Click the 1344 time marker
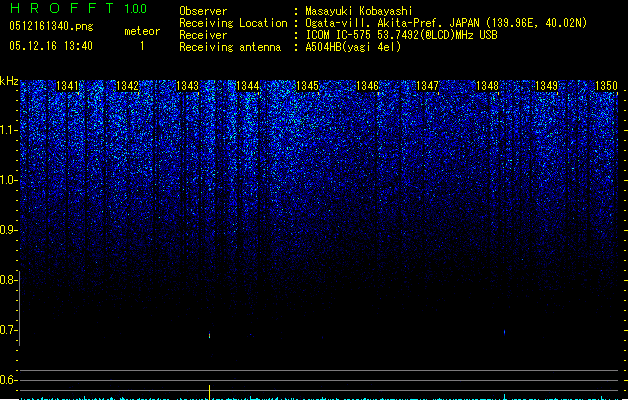 pos(248,86)
